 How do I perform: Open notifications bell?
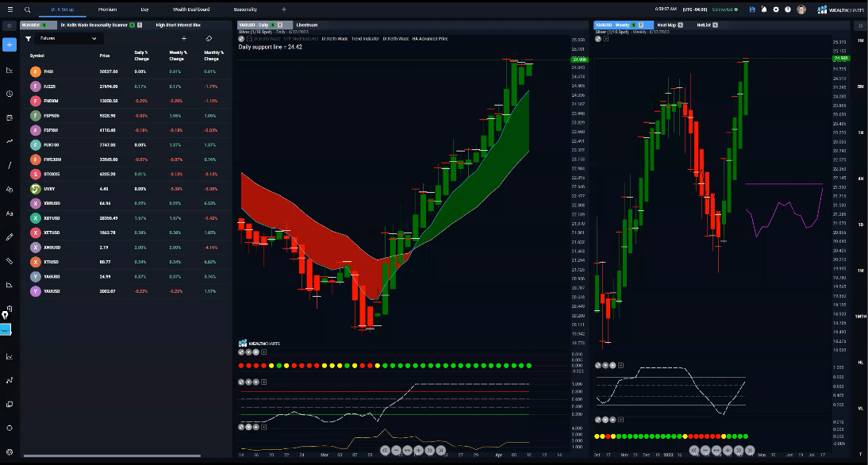764,10
